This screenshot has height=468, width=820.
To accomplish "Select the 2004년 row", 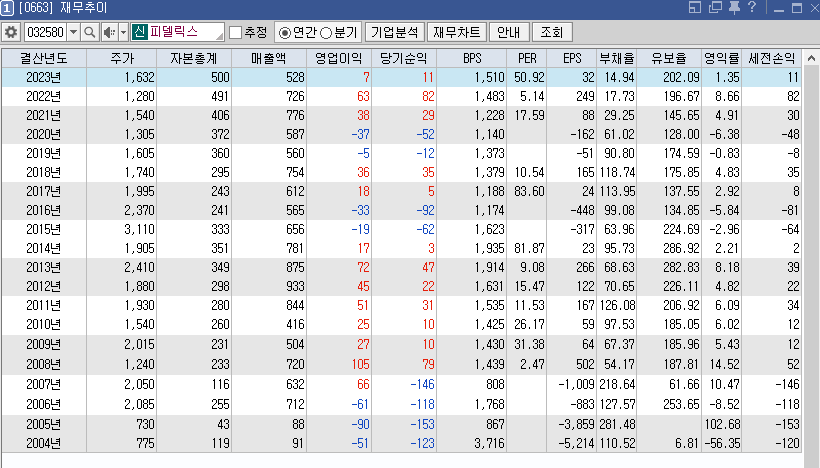I will (402, 443).
